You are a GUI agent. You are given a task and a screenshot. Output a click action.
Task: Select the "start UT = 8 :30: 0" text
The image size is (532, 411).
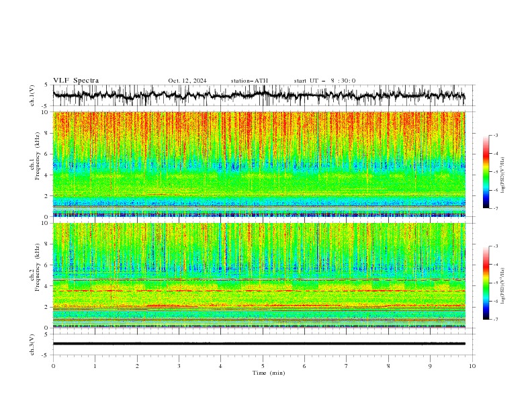324,81
